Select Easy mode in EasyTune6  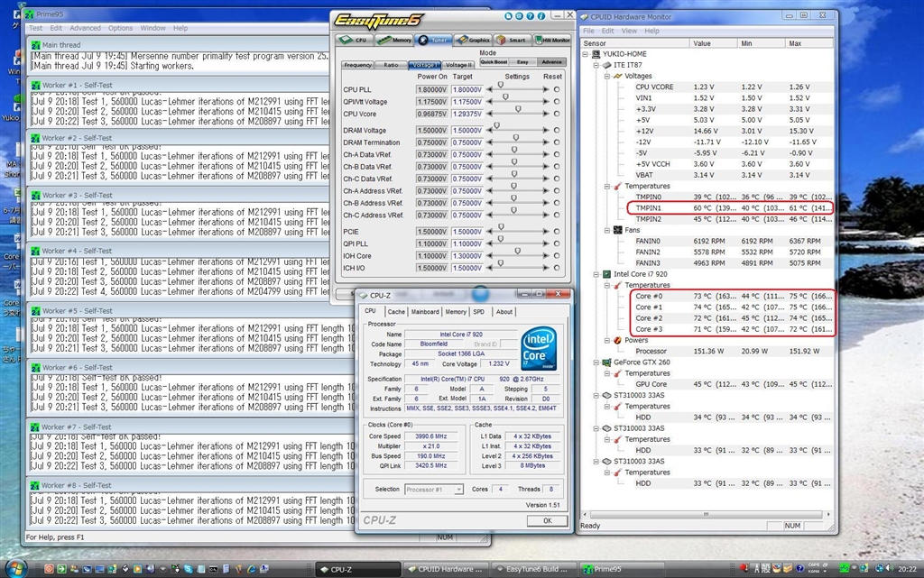click(522, 62)
